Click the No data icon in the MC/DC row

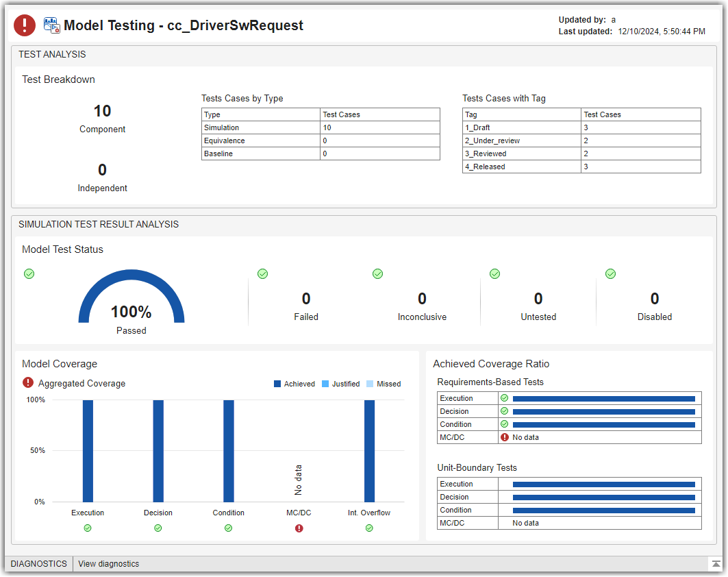(505, 437)
